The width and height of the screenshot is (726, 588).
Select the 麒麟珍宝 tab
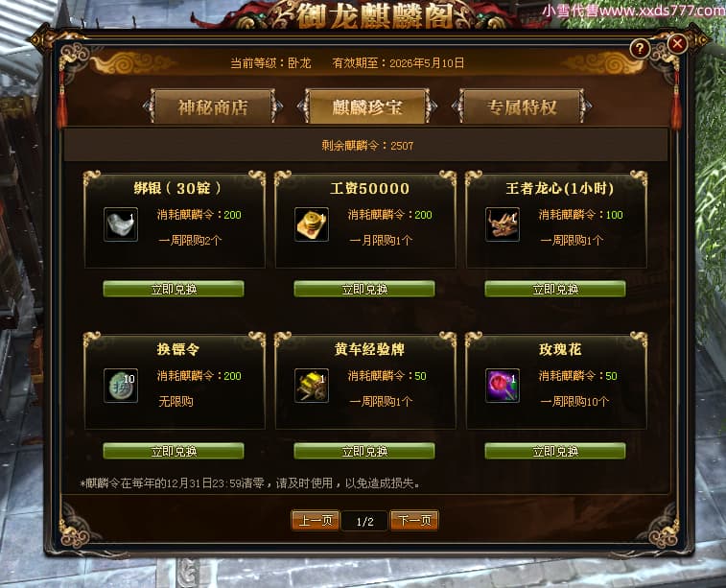pyautogui.click(x=366, y=107)
